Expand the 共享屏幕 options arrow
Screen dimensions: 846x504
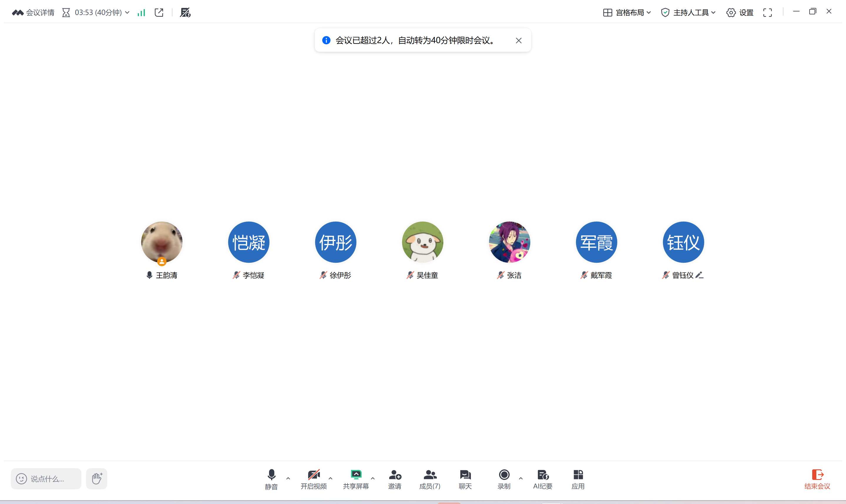click(373, 478)
